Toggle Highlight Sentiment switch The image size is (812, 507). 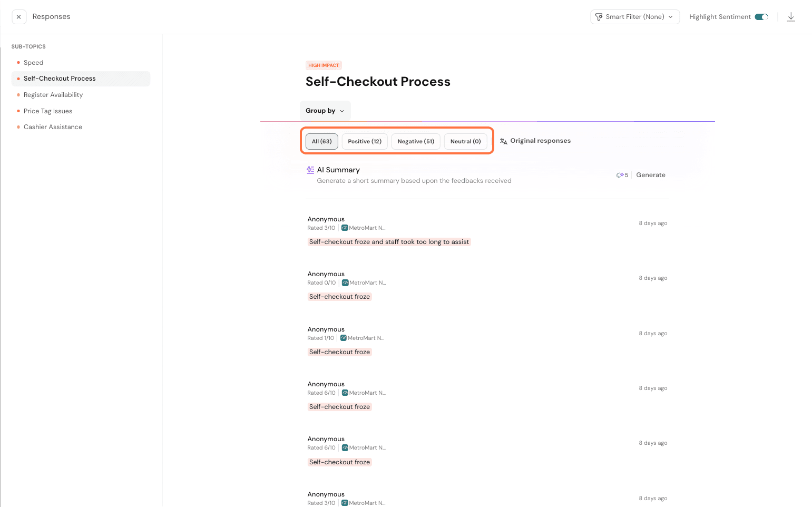click(x=761, y=17)
